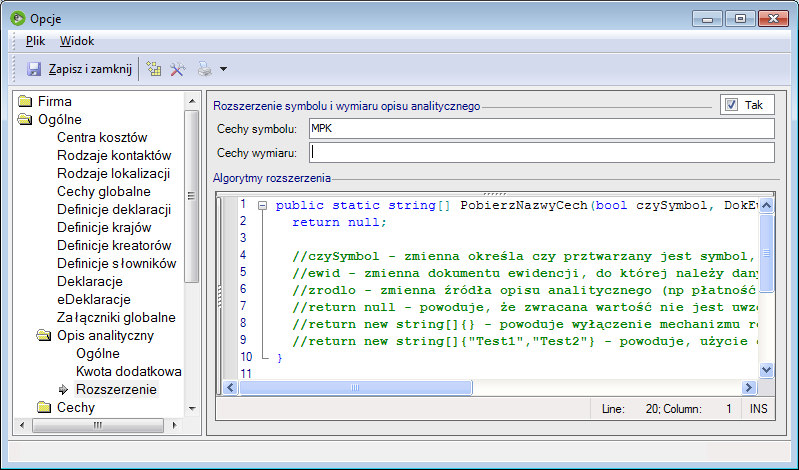Screen dimensions: 799x470
Task: Select Ogólne under Opis analityczny
Action: tap(98, 353)
